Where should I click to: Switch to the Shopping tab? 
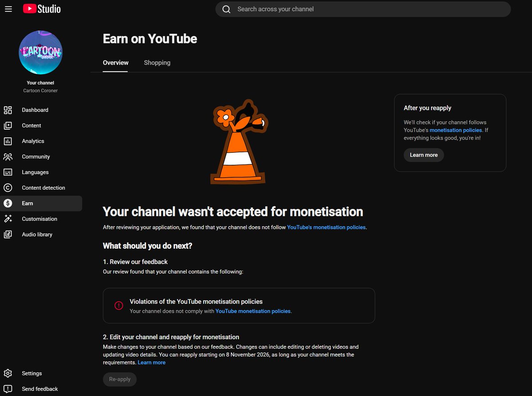point(157,63)
